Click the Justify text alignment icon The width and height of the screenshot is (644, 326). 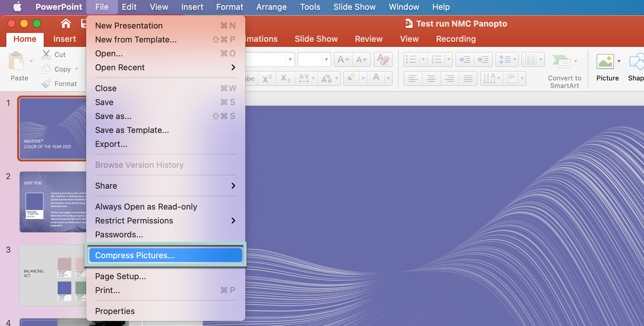468,79
